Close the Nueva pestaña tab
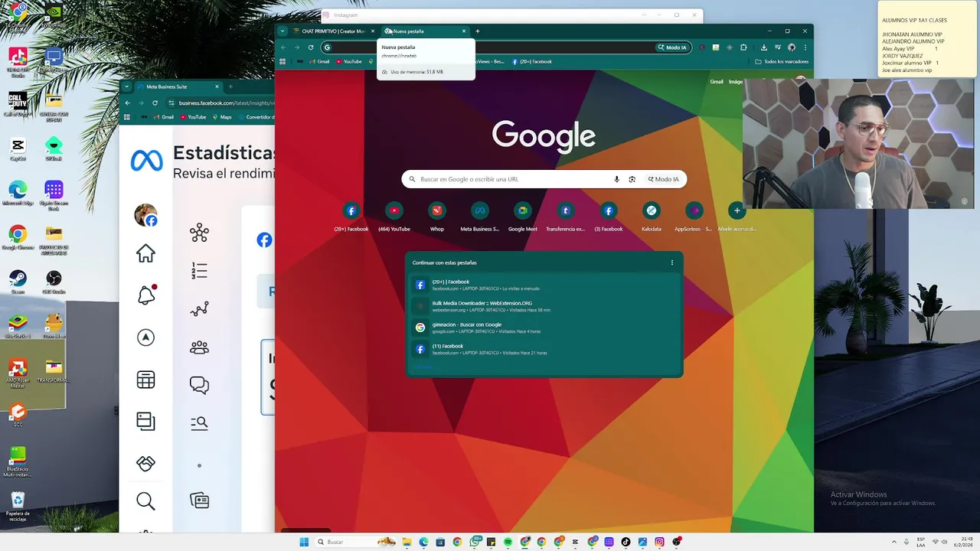Image resolution: width=980 pixels, height=551 pixels. 463,31
